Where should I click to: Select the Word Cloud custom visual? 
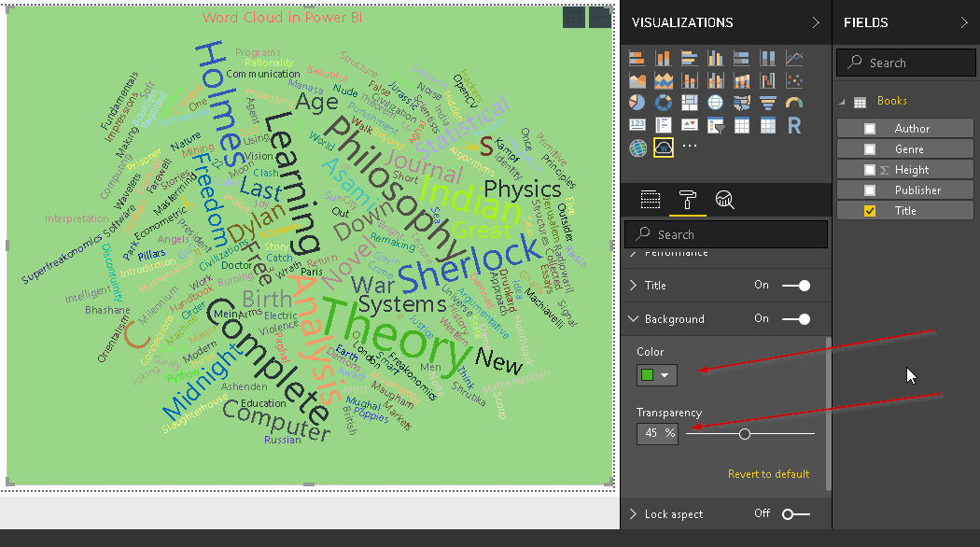(x=663, y=147)
